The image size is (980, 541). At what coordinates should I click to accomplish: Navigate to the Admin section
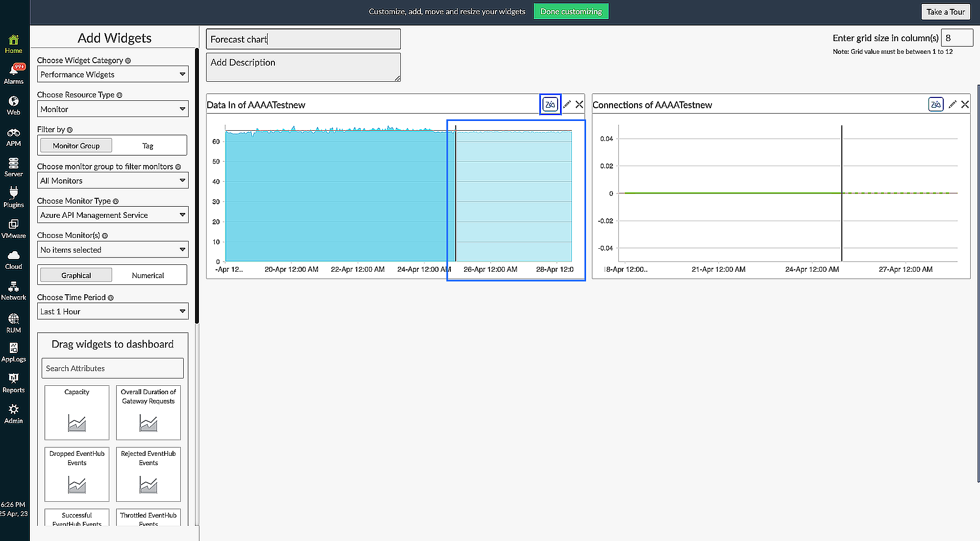pos(14,413)
